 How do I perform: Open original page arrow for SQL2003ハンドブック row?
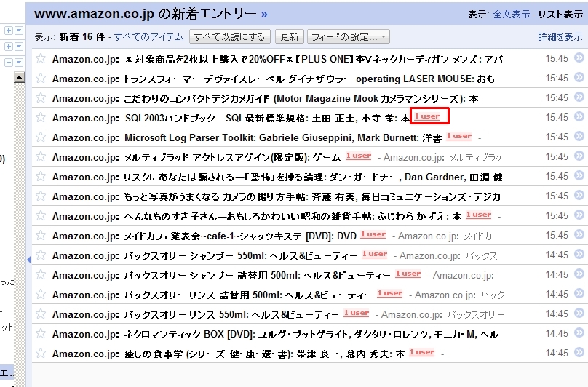[579, 116]
